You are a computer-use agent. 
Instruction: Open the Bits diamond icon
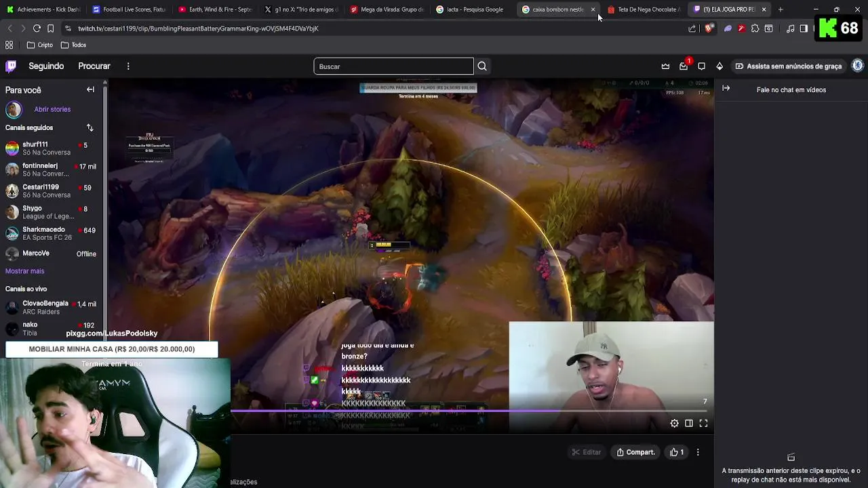[719, 66]
